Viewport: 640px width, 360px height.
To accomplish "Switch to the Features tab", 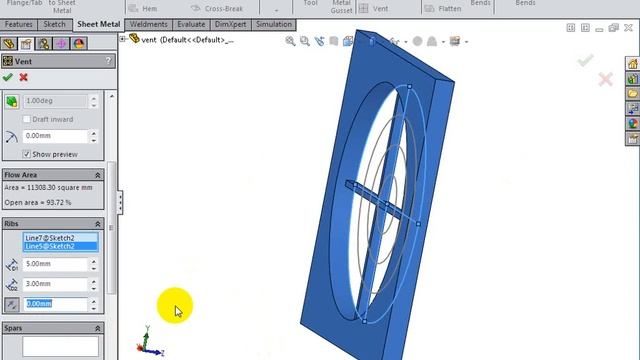I will point(18,24).
